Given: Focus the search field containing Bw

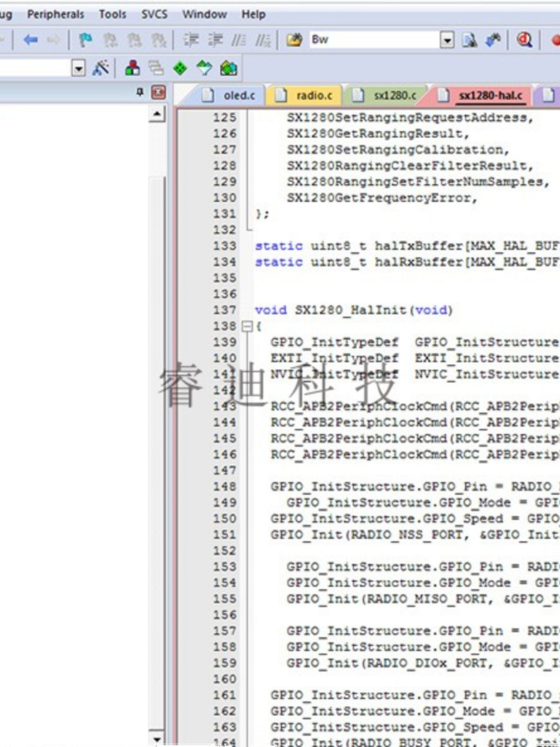Looking at the screenshot, I should 375,40.
